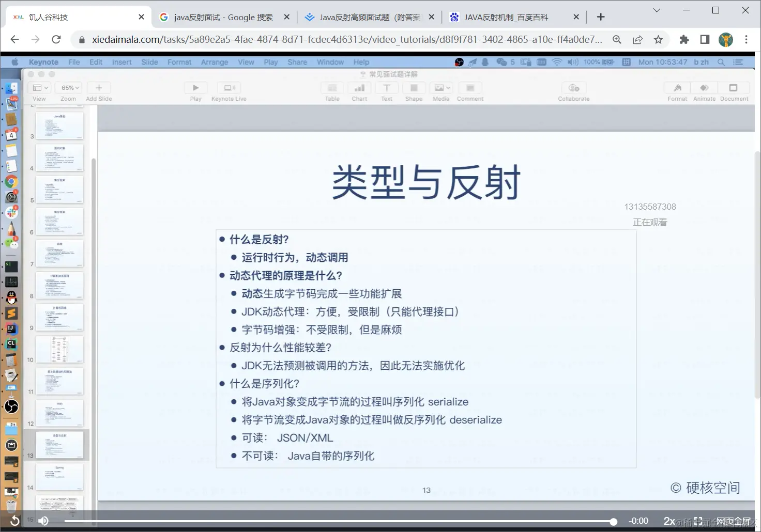The width and height of the screenshot is (761, 532).
Task: Click the Keynote Play toolbar button
Action: 195,88
